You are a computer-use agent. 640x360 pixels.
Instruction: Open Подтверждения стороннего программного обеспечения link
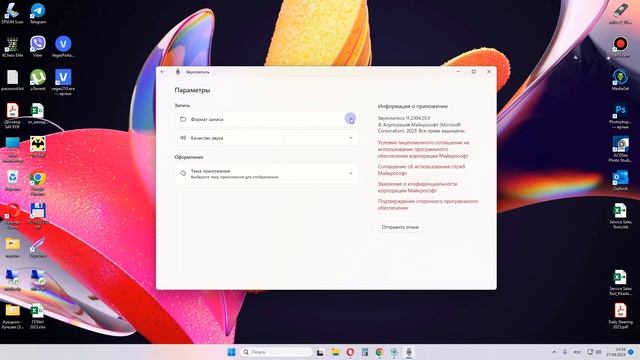[x=427, y=204]
